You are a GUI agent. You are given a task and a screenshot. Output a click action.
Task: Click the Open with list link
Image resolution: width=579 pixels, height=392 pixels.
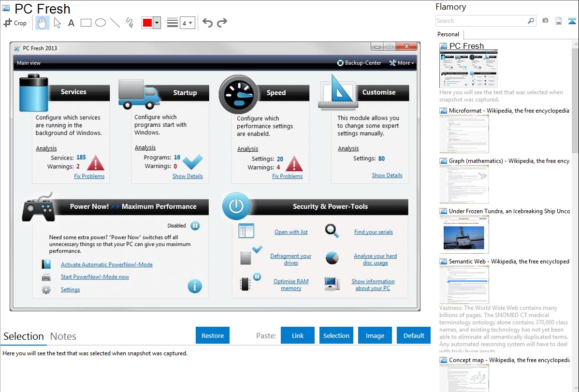pyautogui.click(x=291, y=232)
